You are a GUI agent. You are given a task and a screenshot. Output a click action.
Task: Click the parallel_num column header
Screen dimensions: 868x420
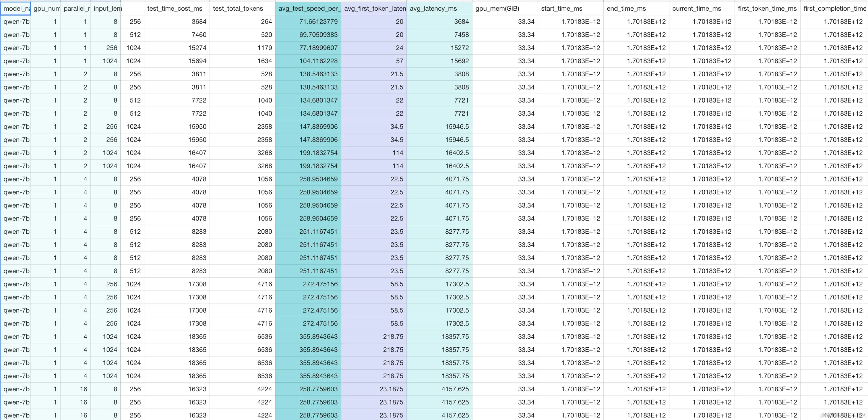[75, 8]
